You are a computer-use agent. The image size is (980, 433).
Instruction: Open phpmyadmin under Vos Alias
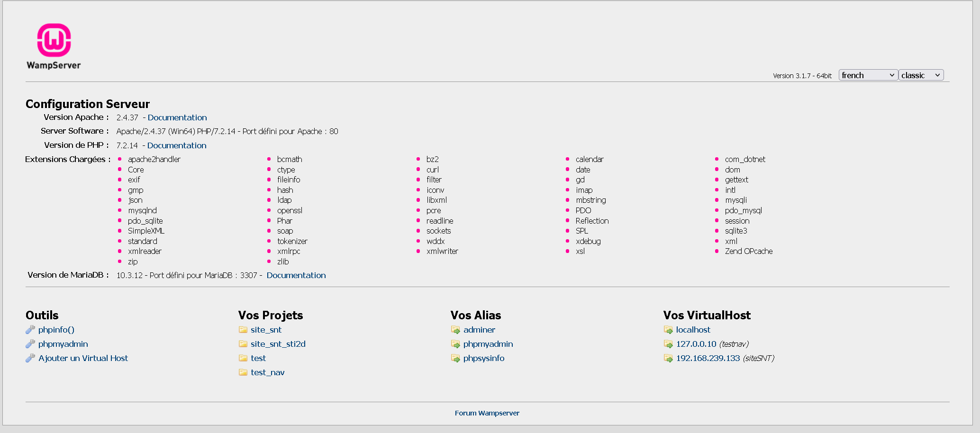coord(488,344)
